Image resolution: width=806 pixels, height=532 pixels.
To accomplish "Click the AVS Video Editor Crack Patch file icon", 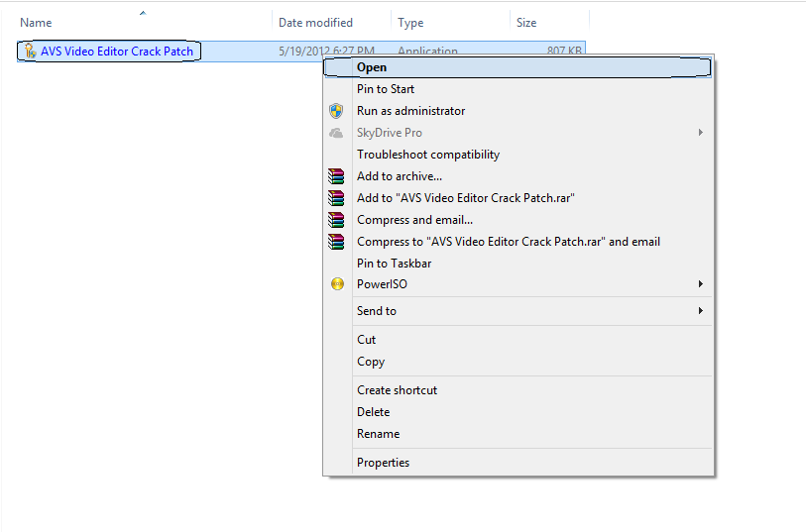I will pos(30,51).
